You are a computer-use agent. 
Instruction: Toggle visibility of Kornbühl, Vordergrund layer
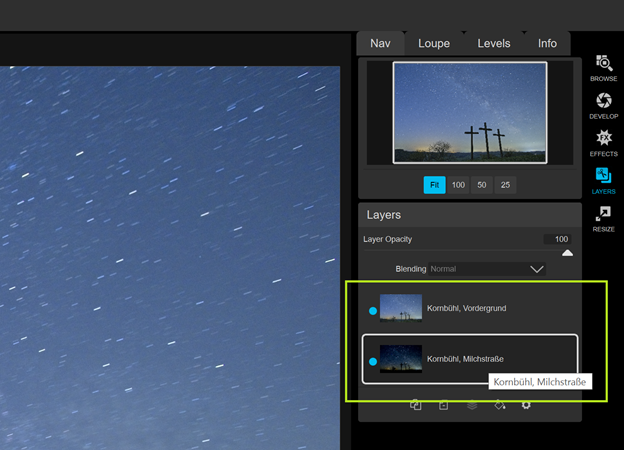pyautogui.click(x=373, y=311)
